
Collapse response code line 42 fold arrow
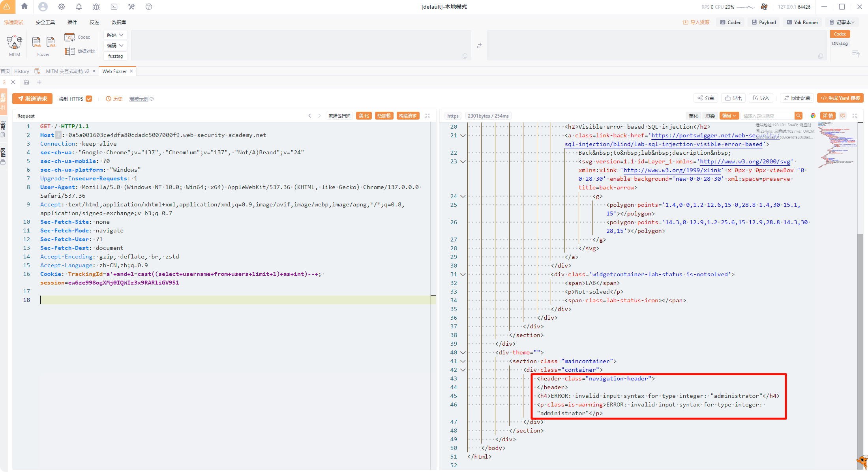(463, 370)
